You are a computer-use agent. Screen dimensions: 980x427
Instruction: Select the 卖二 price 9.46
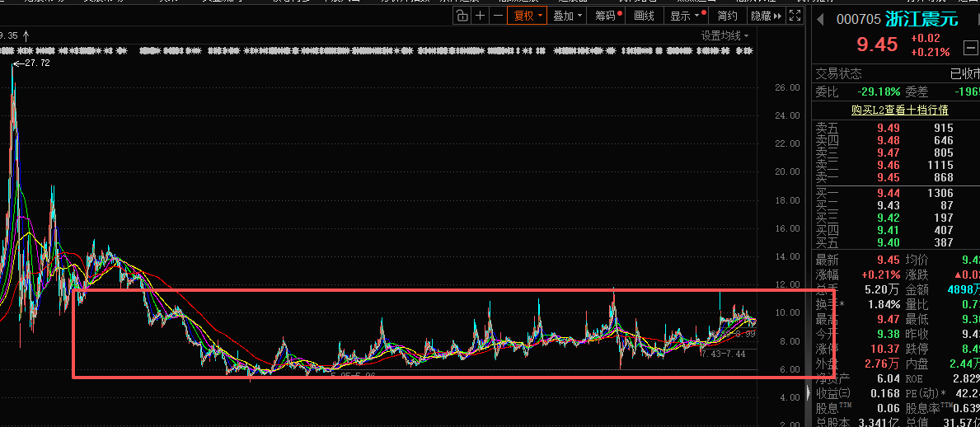click(x=889, y=165)
